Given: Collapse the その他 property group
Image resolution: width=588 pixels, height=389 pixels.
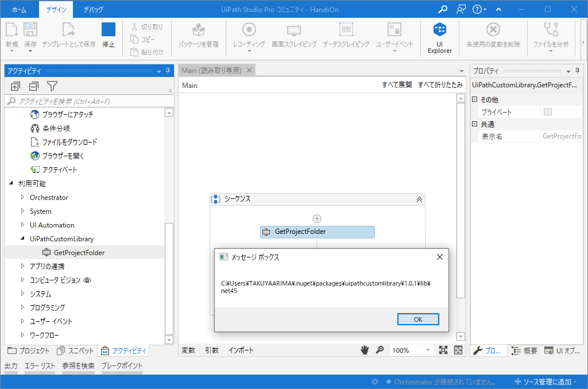Looking at the screenshot, I should pyautogui.click(x=474, y=99).
